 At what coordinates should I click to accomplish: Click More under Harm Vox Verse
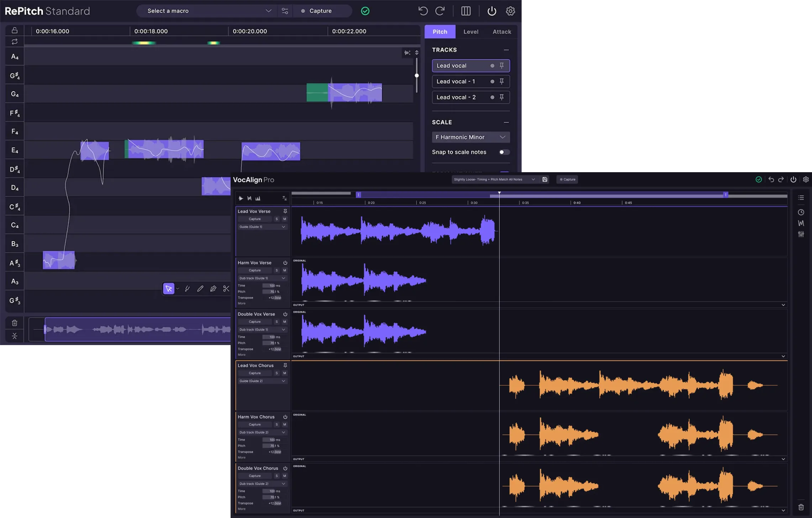[242, 303]
